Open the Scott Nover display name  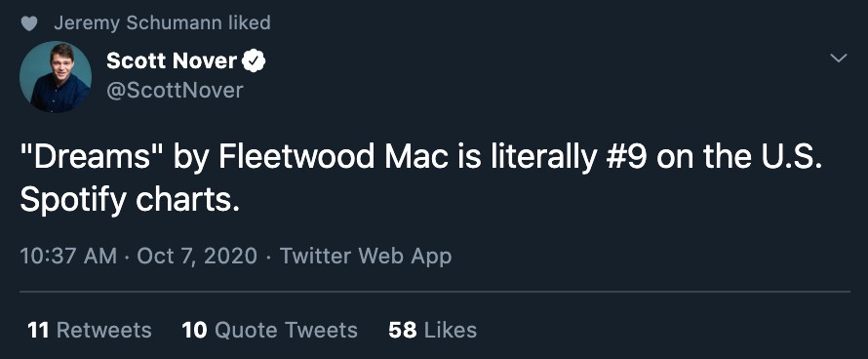(172, 60)
